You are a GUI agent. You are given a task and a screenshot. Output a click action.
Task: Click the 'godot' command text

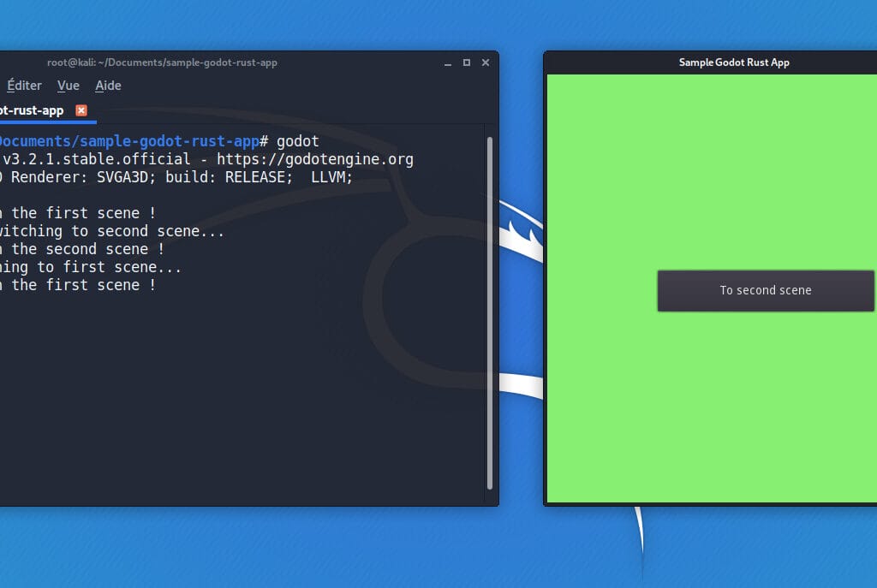click(297, 141)
